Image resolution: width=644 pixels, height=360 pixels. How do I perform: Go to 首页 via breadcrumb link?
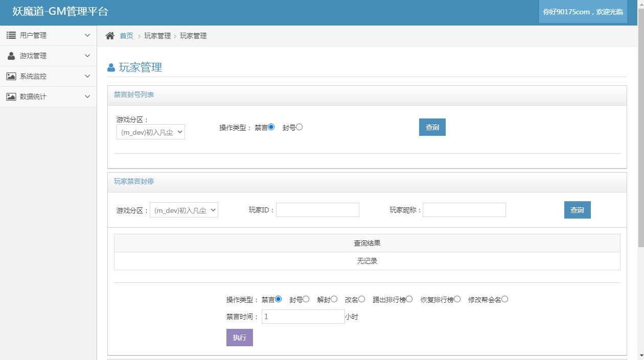126,36
